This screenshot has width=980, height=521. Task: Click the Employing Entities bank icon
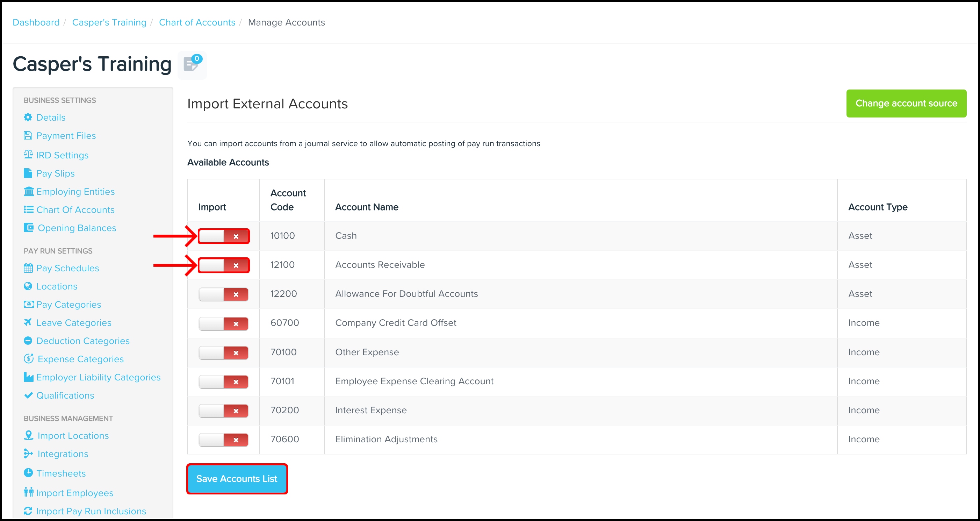coord(29,191)
